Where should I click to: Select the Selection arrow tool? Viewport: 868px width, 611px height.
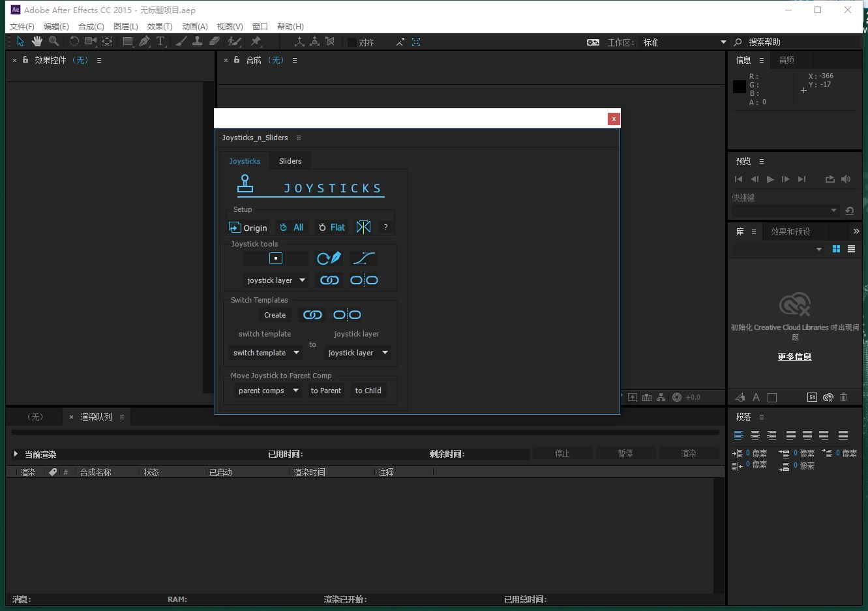click(x=20, y=41)
